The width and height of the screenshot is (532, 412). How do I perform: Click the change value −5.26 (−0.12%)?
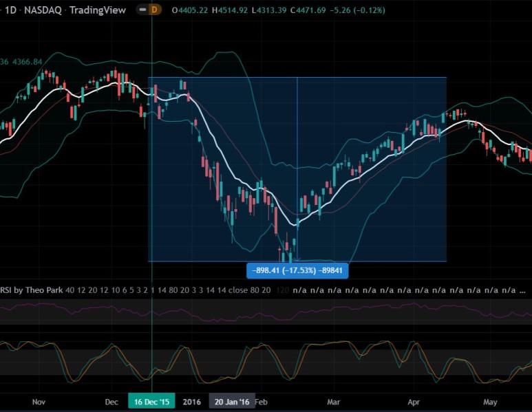357,10
